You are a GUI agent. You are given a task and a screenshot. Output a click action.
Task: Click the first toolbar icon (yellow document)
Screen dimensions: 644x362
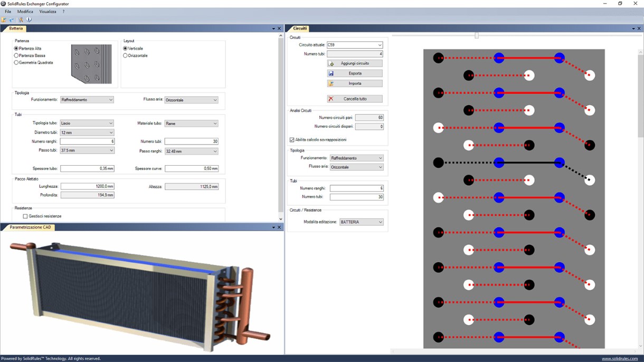click(x=4, y=20)
